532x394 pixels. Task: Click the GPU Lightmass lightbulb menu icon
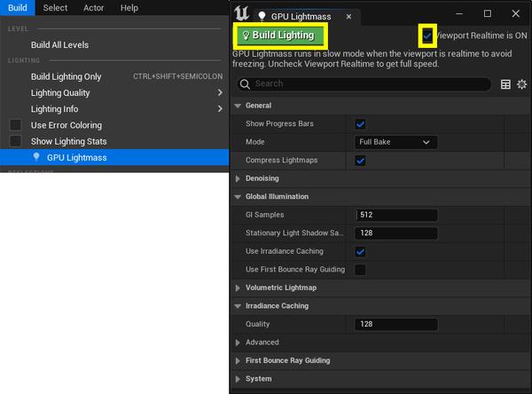(x=36, y=157)
